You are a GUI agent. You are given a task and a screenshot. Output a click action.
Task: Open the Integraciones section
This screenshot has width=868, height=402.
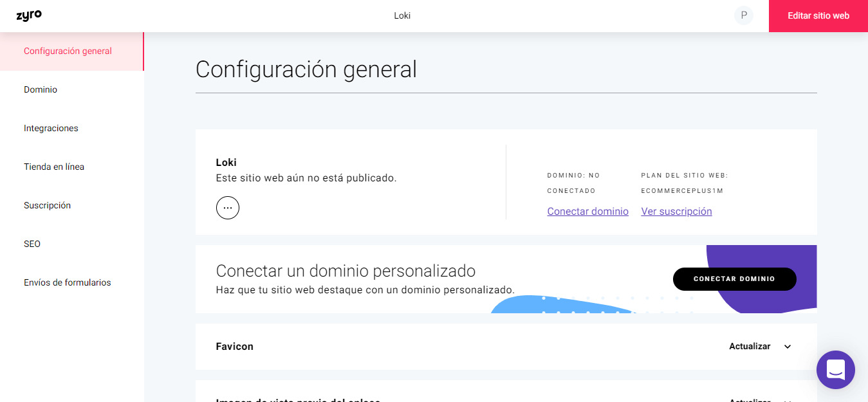pyautogui.click(x=51, y=127)
